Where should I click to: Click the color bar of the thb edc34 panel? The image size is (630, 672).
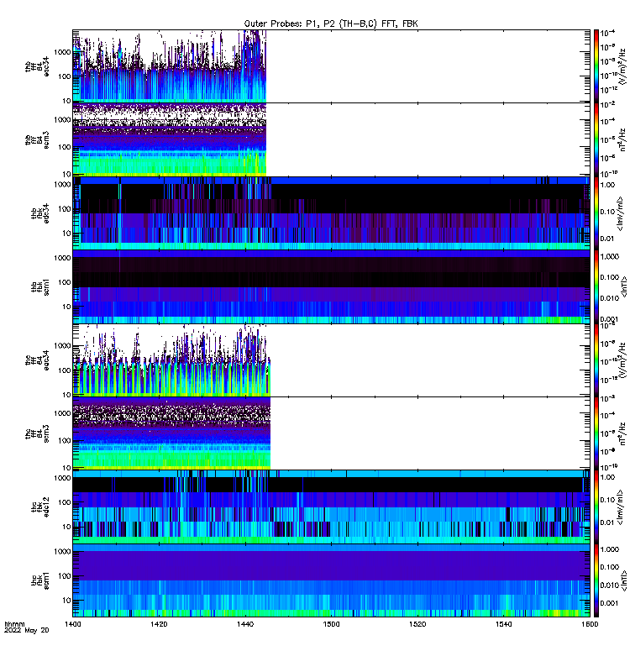[596, 213]
